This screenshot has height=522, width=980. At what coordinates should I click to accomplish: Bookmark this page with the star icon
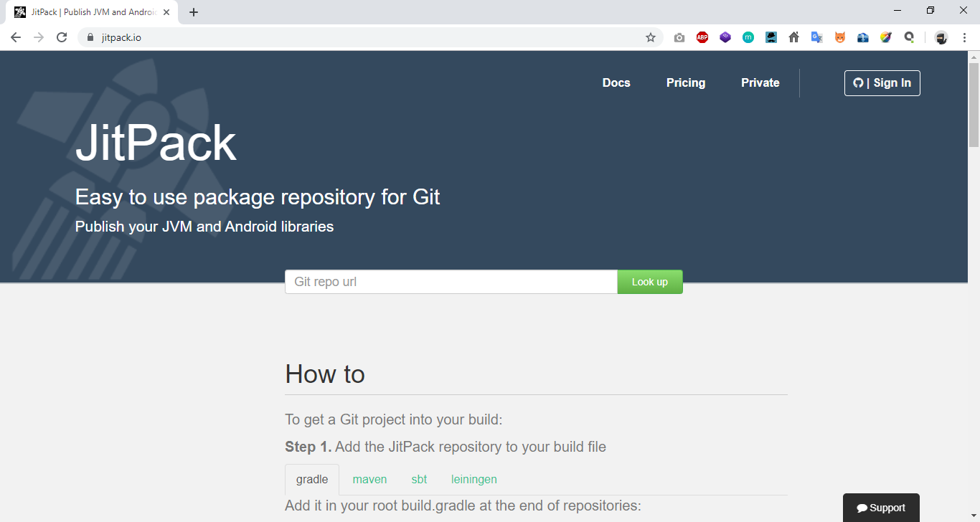click(x=650, y=37)
